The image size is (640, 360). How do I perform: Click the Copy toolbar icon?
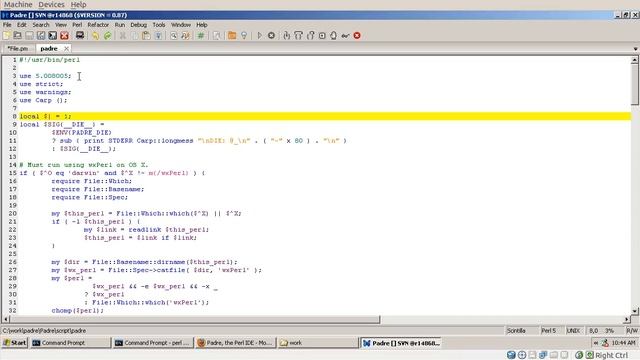[x=134, y=36]
